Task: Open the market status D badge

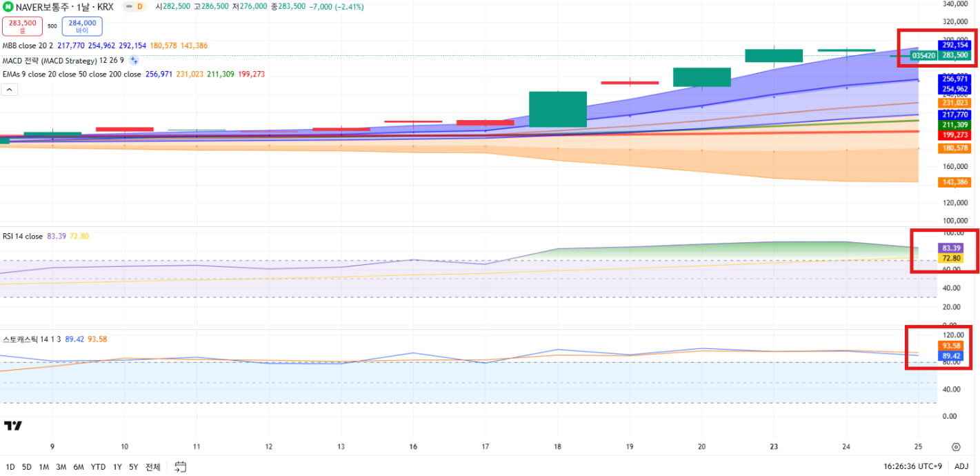Action: click(134, 7)
